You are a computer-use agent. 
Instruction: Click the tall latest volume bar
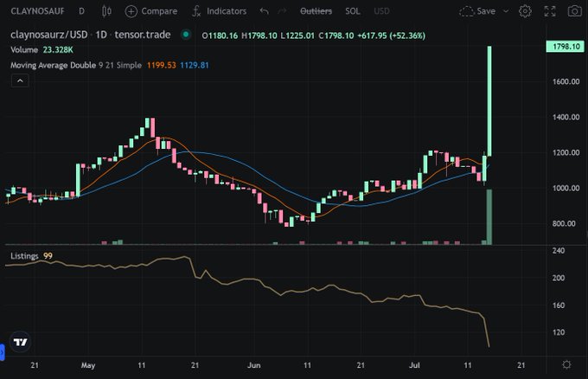point(489,217)
